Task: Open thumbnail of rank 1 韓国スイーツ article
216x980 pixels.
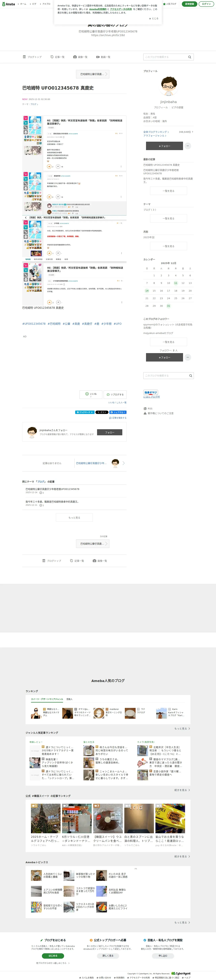Action: [46, 818]
